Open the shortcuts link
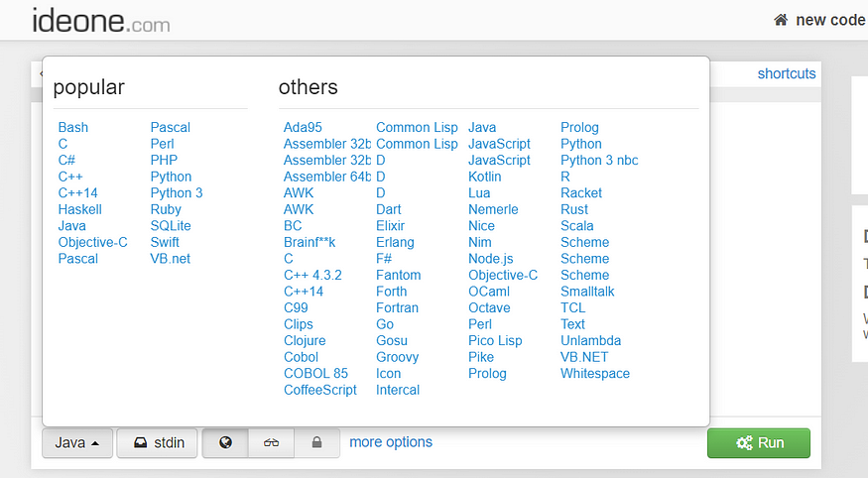The image size is (868, 478). point(787,73)
